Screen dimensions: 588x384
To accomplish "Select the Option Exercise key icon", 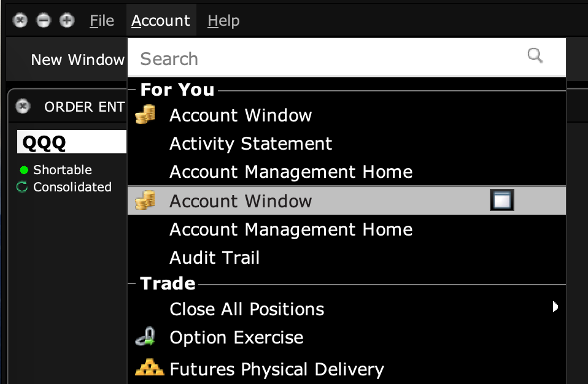I will click(x=147, y=337).
